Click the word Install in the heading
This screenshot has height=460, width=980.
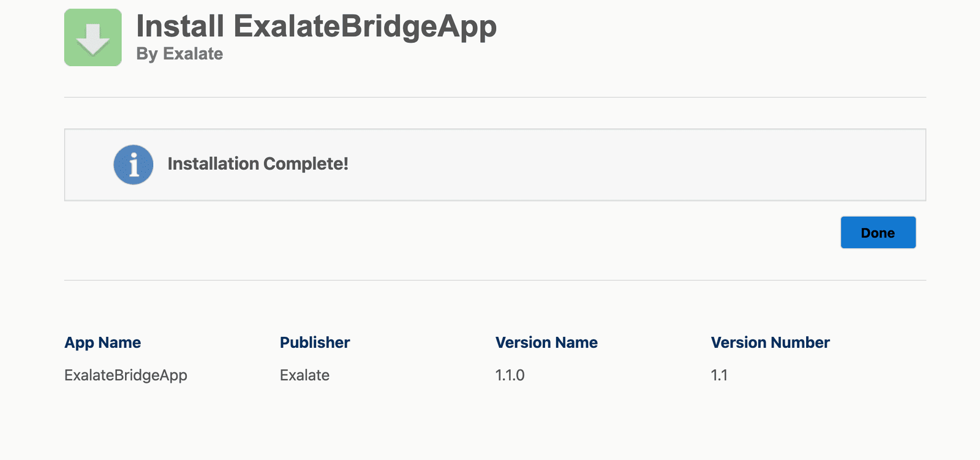coord(180,26)
